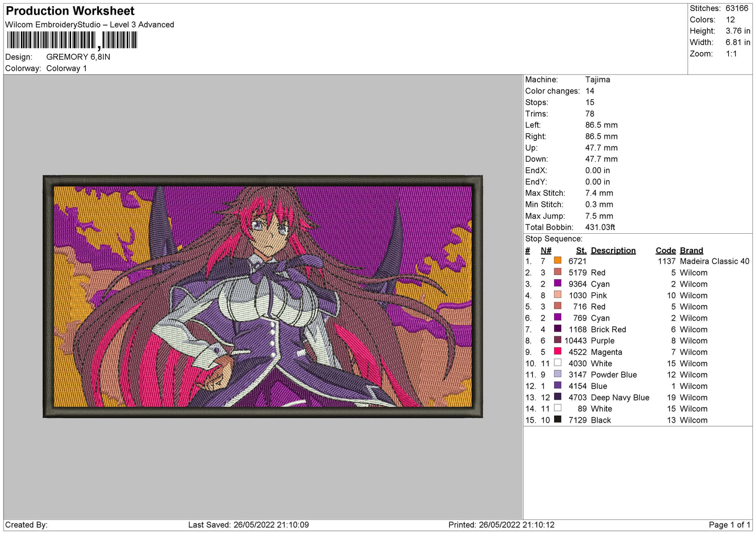Click the Trims value '78'
Image resolution: width=756 pixels, height=534 pixels.
[590, 114]
